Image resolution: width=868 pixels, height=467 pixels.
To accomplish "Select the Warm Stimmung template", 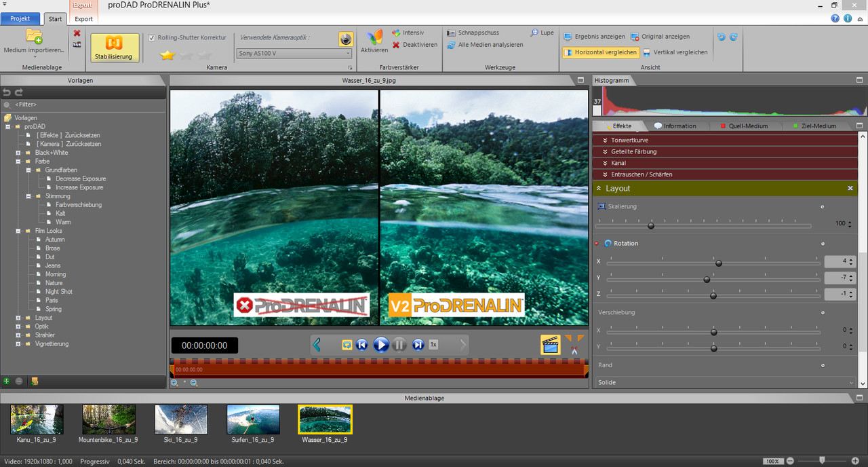I will pos(63,222).
